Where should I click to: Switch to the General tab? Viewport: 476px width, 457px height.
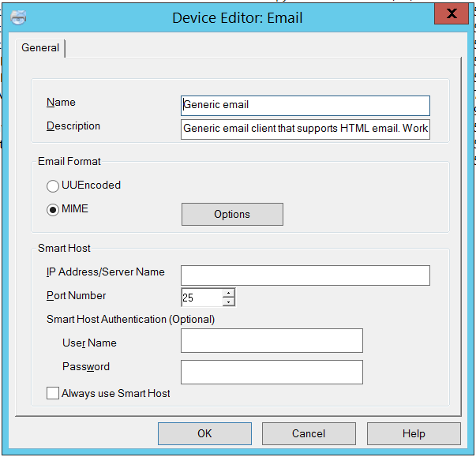point(40,48)
